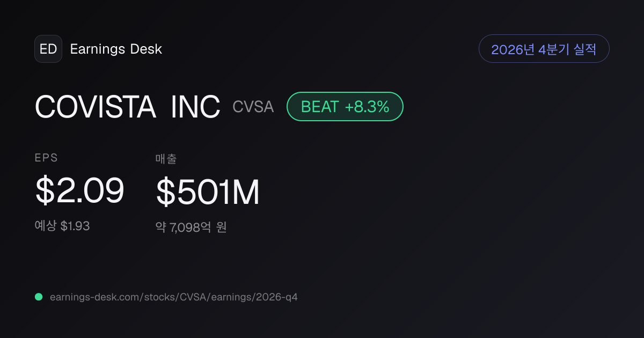The height and width of the screenshot is (338, 644).
Task: Select the CVSA ticker symbol
Action: pyautogui.click(x=253, y=107)
